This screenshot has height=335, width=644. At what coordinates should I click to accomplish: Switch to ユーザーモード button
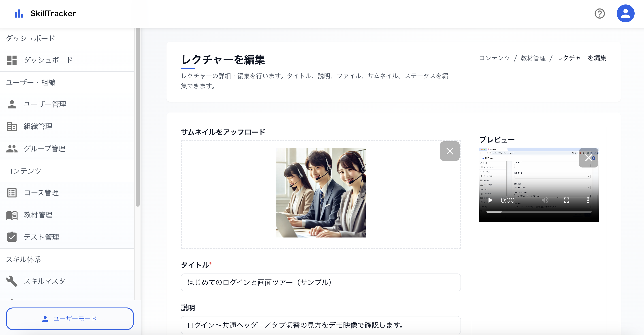70,318
